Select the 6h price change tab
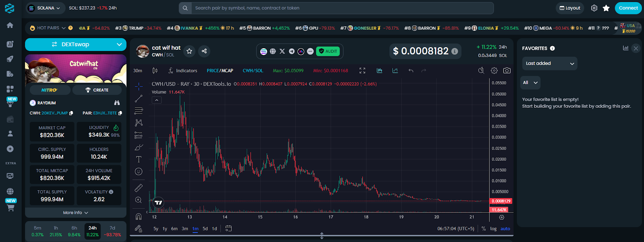This screenshot has width=644, height=242. 74,231
